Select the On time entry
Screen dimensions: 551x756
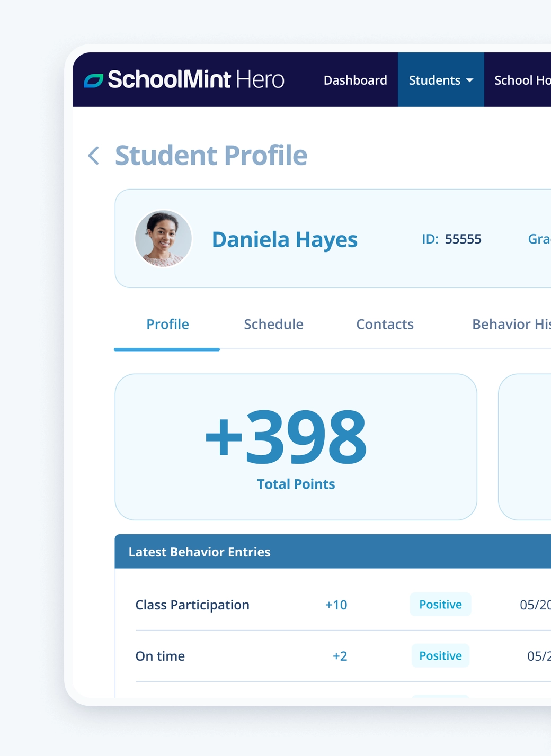tap(160, 656)
